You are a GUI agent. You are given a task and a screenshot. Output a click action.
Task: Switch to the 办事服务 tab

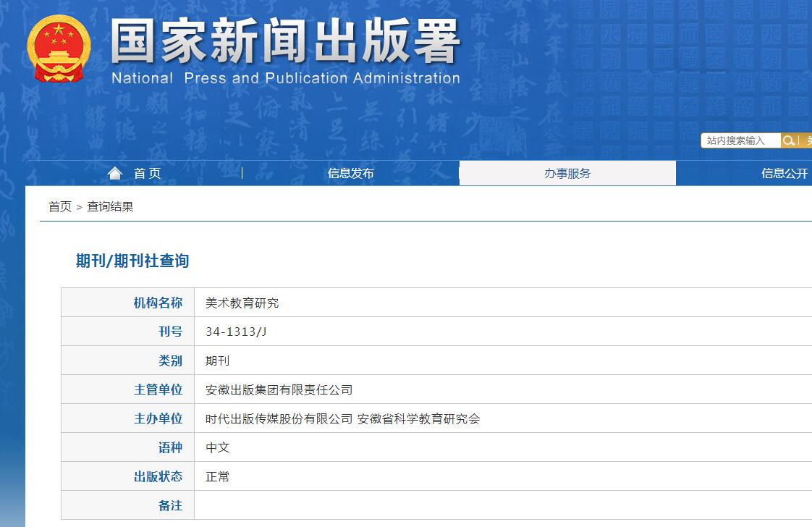point(568,173)
